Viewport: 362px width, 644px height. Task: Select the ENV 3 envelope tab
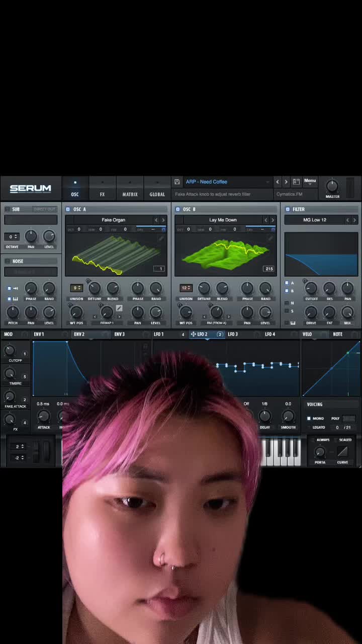pos(119,334)
